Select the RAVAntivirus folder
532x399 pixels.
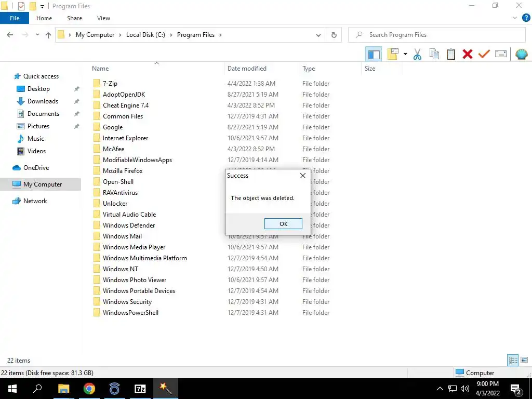click(x=120, y=193)
